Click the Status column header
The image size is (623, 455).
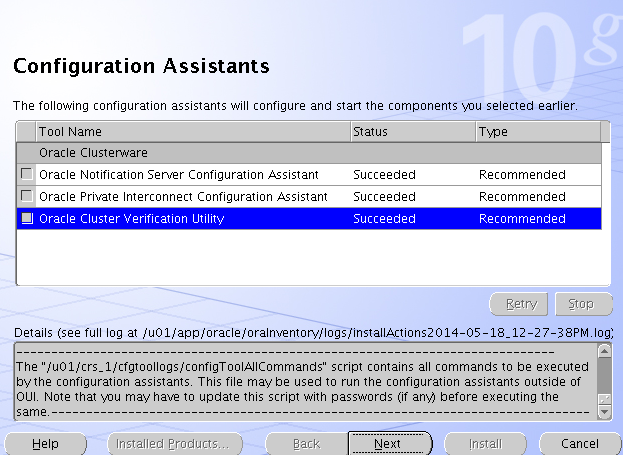(413, 132)
